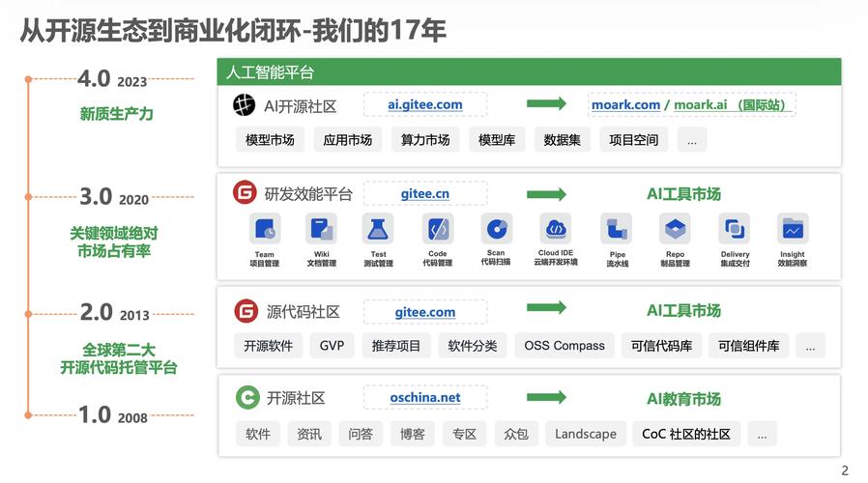This screenshot has width=868, height=483.
Task: Click the 可信代码库 tag
Action: tap(661, 346)
